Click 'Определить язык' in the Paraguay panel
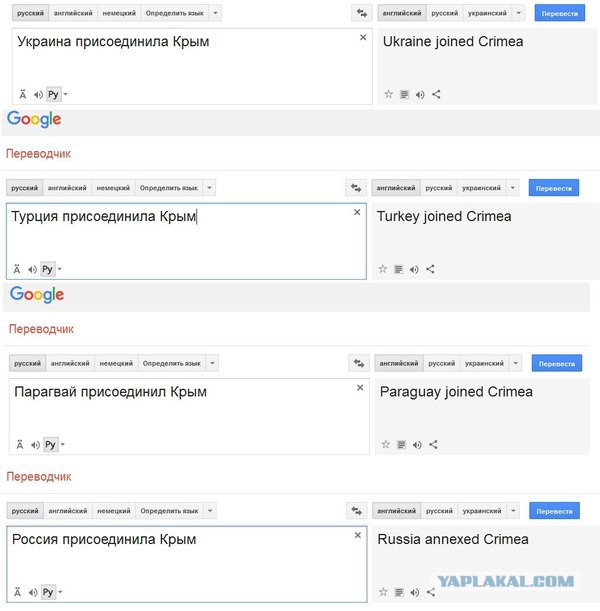The image size is (600, 611). 172,363
